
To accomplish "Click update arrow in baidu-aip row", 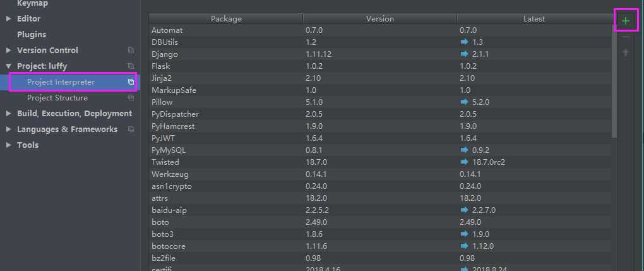I will (465, 210).
